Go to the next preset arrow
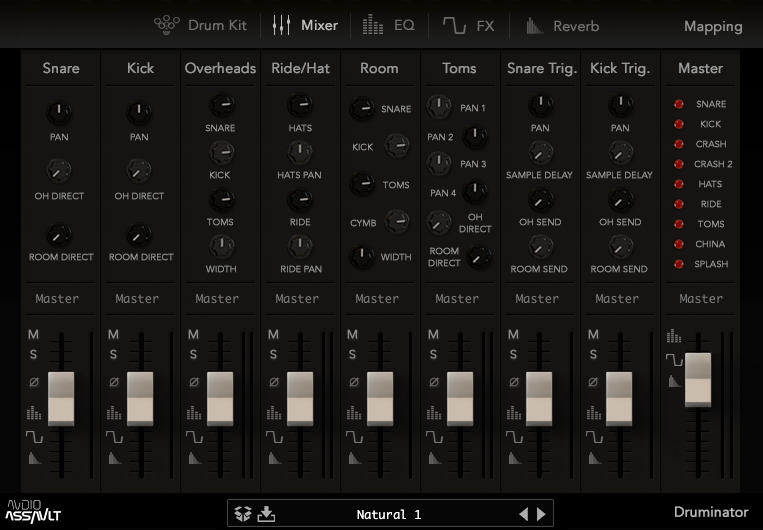This screenshot has width=763, height=530. (541, 514)
